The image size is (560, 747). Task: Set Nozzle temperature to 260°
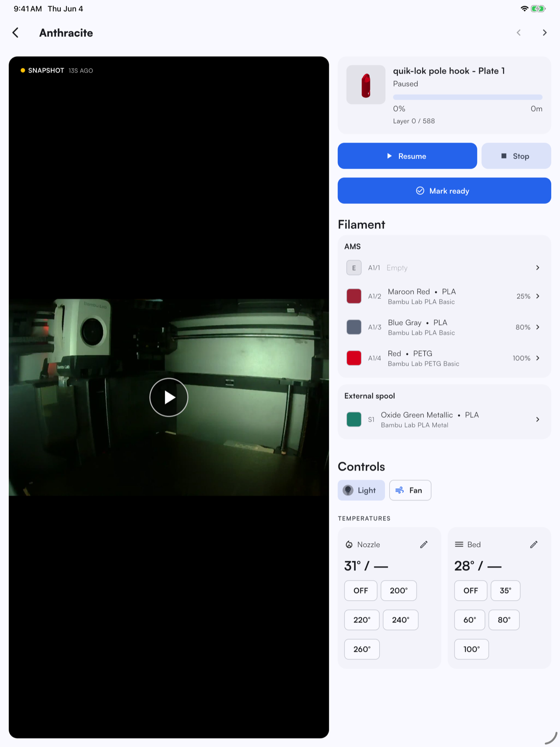362,649
